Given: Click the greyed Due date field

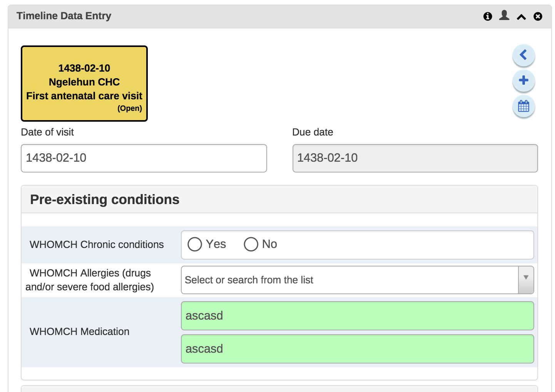Looking at the screenshot, I should point(415,158).
